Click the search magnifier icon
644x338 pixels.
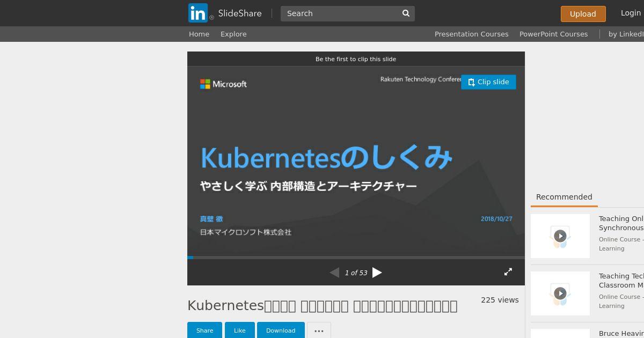pyautogui.click(x=406, y=13)
